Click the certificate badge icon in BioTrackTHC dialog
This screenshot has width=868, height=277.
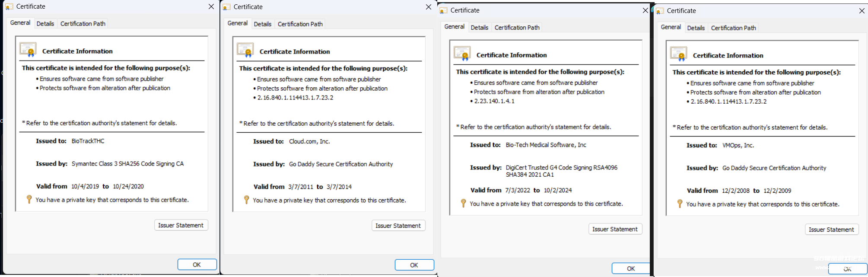click(28, 50)
